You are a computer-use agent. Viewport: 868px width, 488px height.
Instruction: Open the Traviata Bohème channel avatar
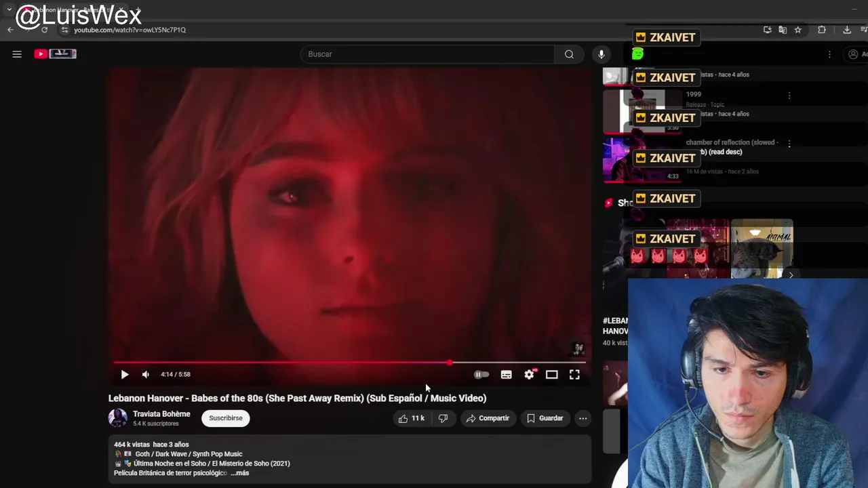coord(118,418)
